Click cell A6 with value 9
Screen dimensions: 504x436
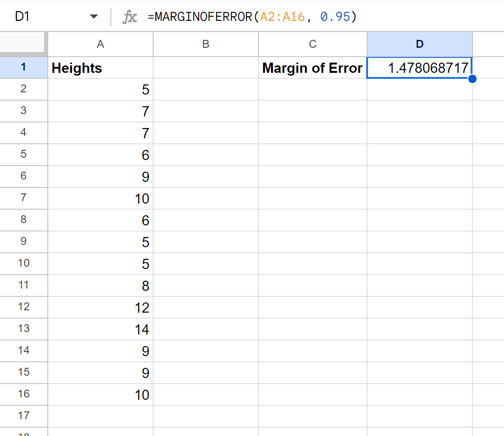100,177
